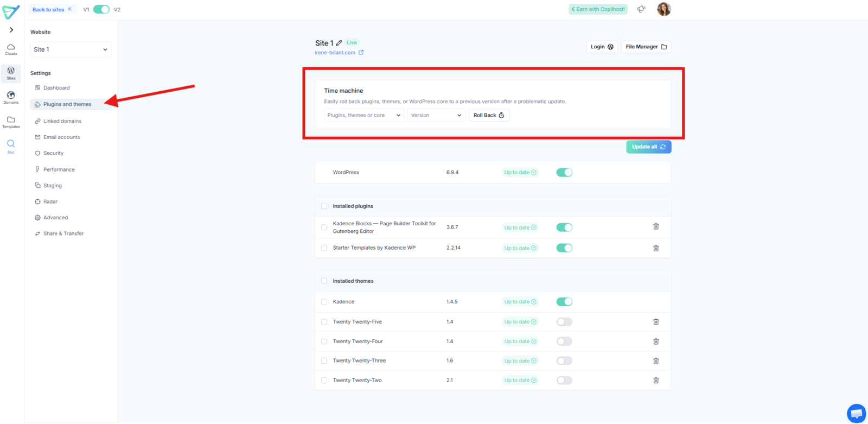Check the Kadence Blocks plugin checkbox
The width and height of the screenshot is (868, 424).
coord(324,227)
